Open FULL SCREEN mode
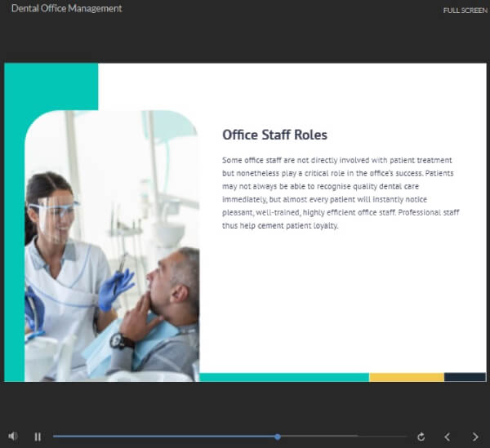490x448 pixels. pyautogui.click(x=465, y=11)
